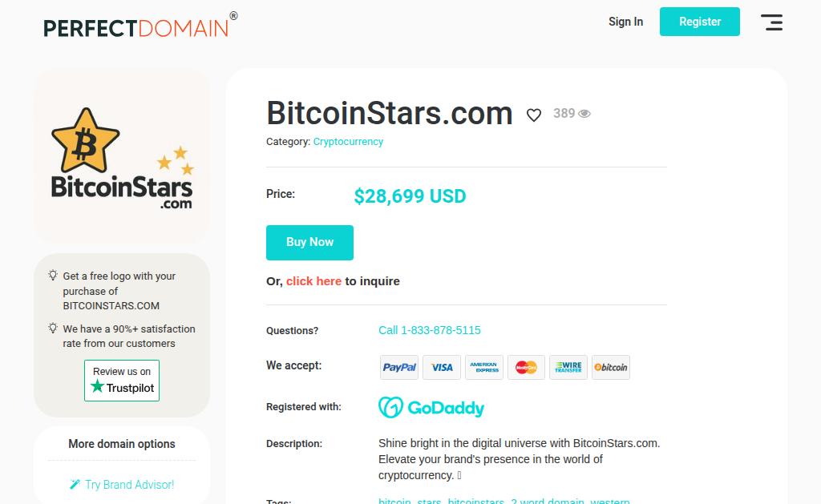Screen dimensions: 821x504
Task: Call the 1-833-878-5115 phone link
Action: 430,330
